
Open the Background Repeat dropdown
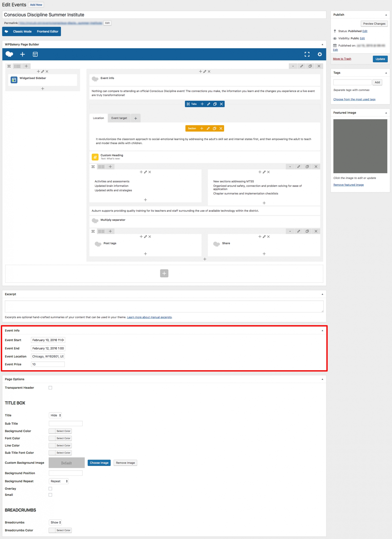59,481
